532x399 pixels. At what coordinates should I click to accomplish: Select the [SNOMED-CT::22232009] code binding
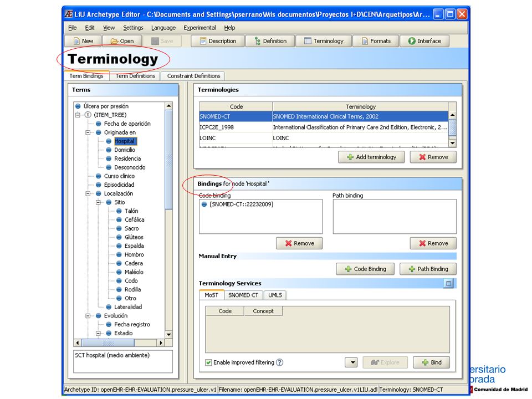coord(241,204)
